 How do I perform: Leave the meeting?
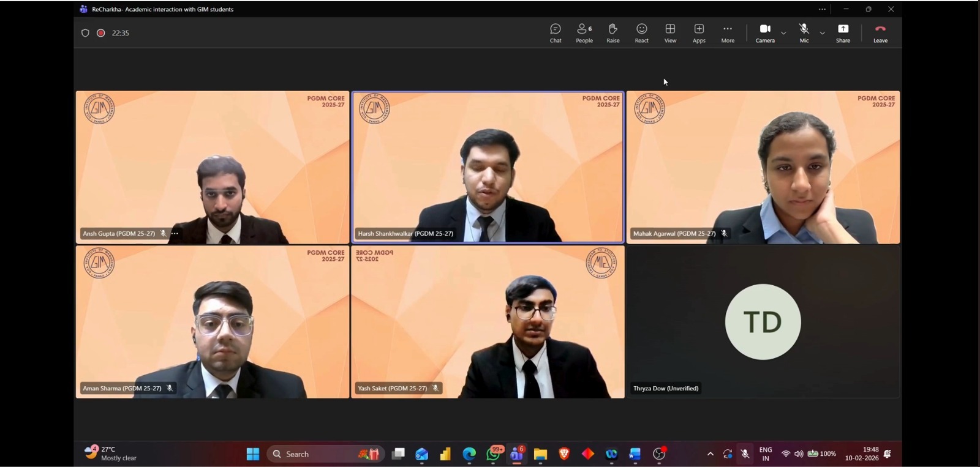point(880,33)
